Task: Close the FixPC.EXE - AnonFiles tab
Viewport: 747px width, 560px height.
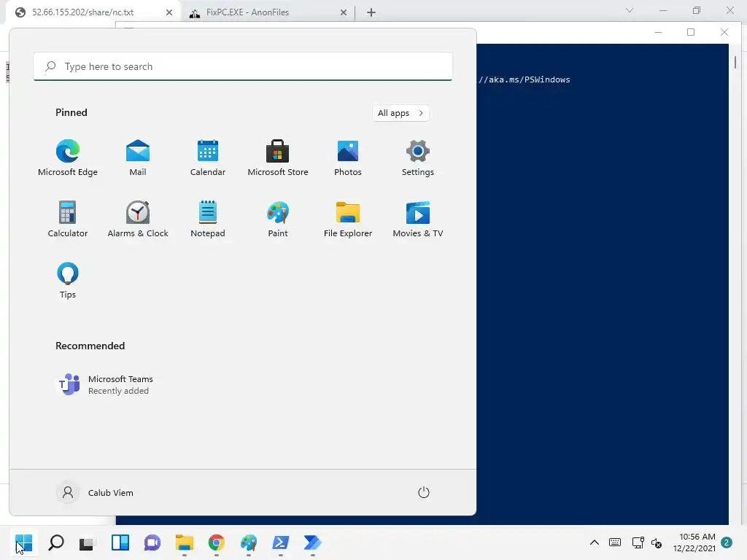Action: 344,12
